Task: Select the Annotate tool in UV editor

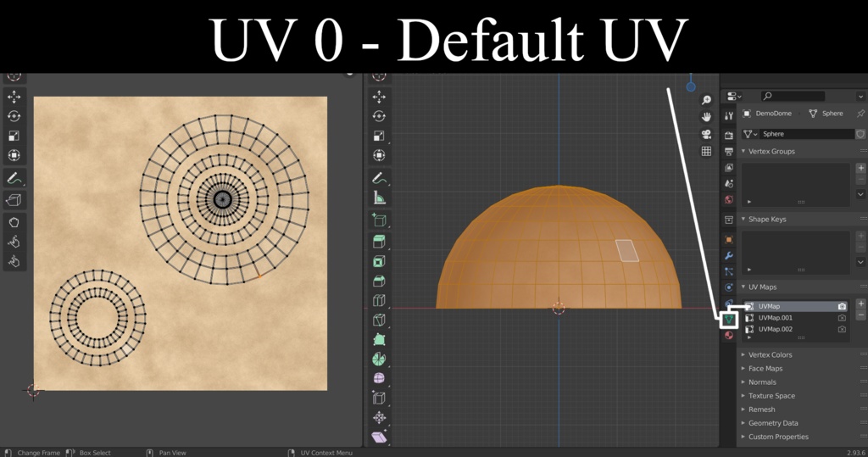Action: pos(14,179)
